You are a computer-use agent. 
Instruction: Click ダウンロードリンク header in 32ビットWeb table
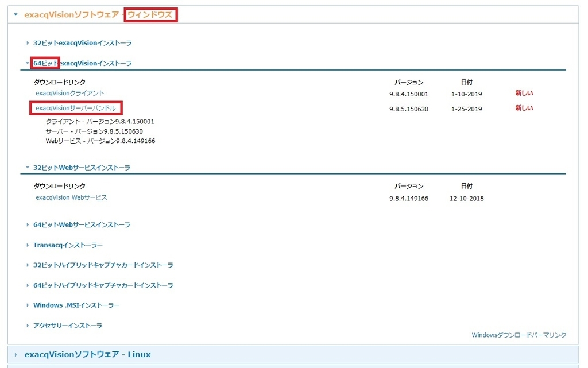[x=60, y=186]
